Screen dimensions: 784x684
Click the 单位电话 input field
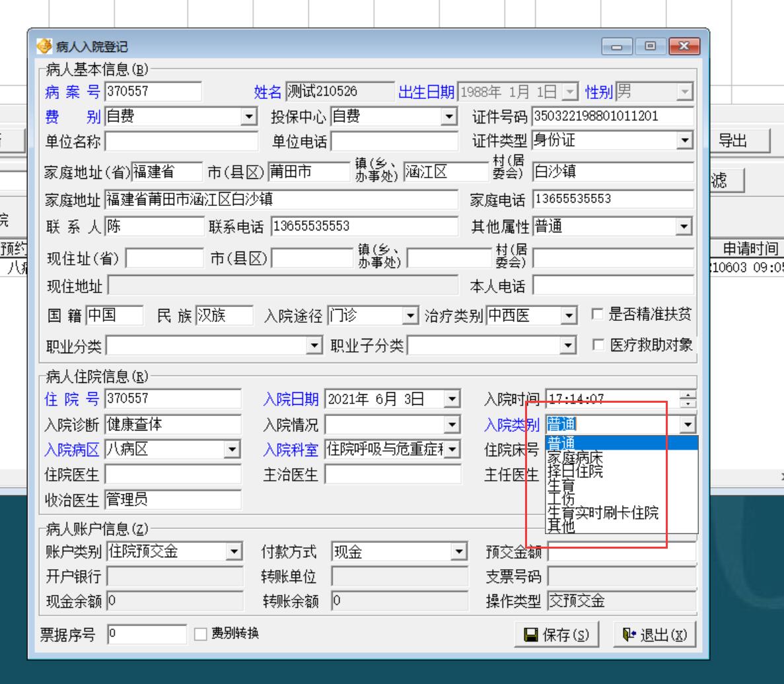[x=394, y=141]
